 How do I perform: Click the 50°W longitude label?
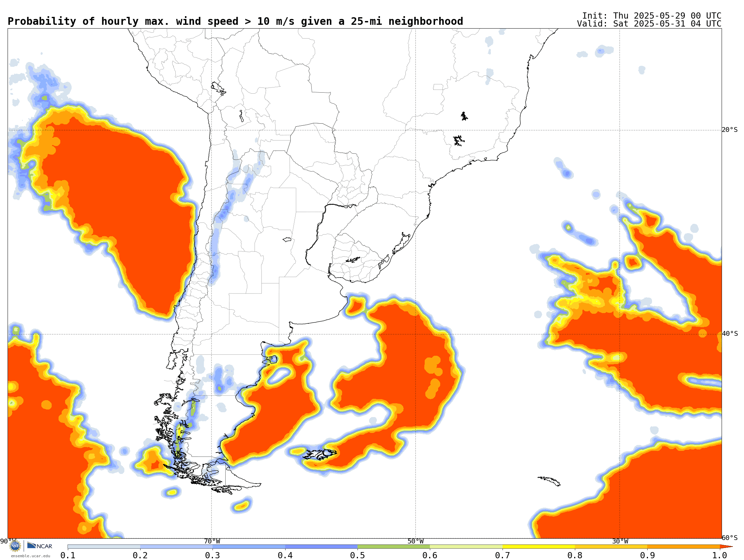(x=416, y=541)
